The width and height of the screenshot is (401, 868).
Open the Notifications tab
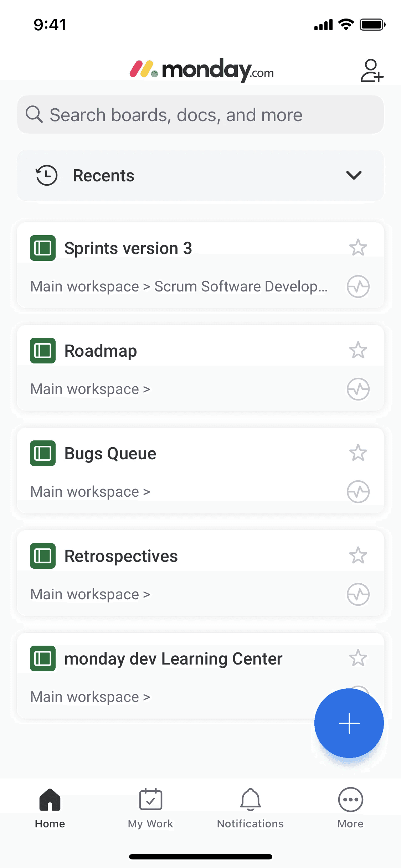point(251,808)
